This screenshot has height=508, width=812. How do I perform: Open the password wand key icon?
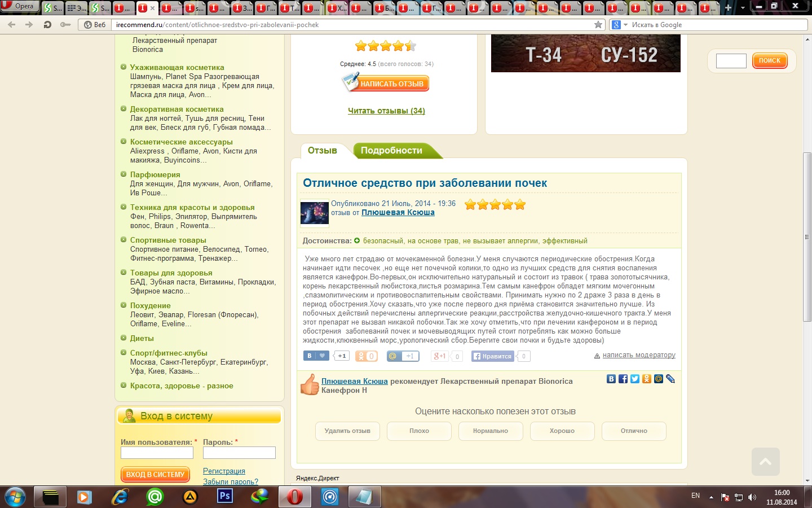point(66,25)
